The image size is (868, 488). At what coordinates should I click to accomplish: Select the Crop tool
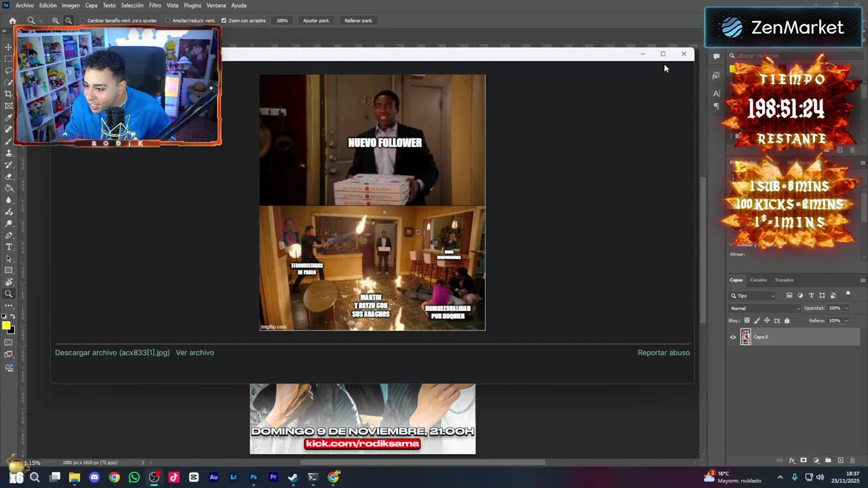9,94
